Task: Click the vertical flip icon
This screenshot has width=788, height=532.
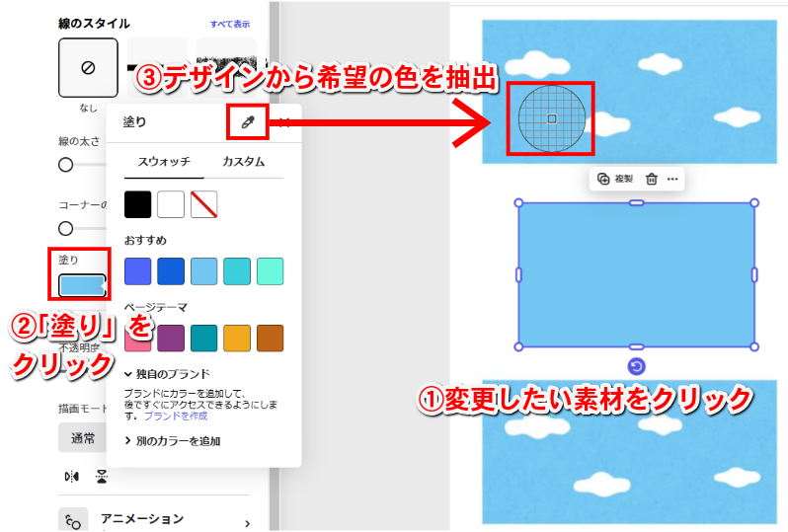Action: pos(101,476)
